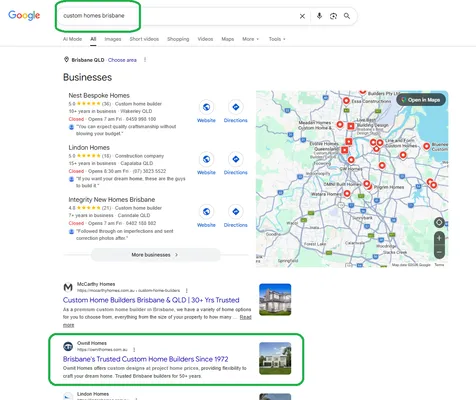Clear the search box with the X icon
476x400 pixels.
pos(302,16)
